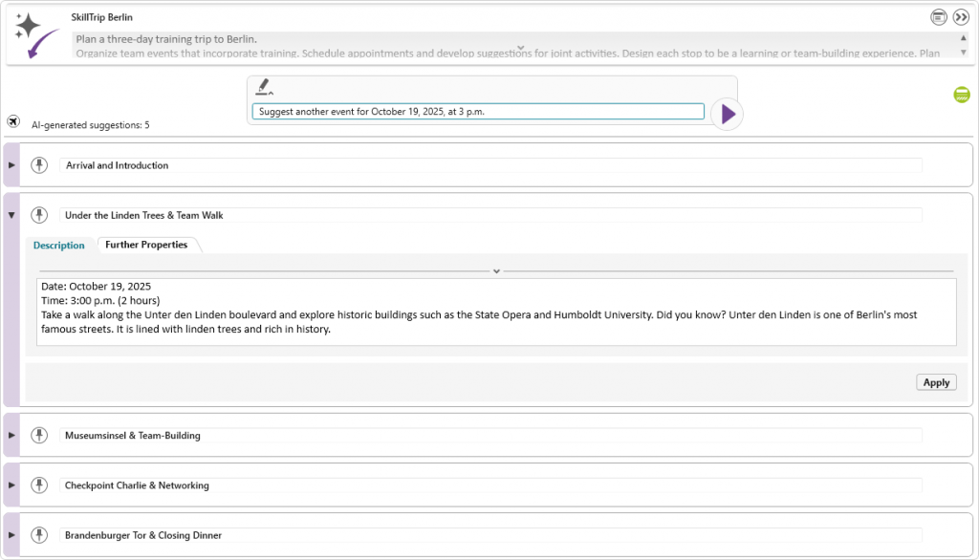This screenshot has height=560, width=979.
Task: Click the round list icon in header
Action: (939, 17)
